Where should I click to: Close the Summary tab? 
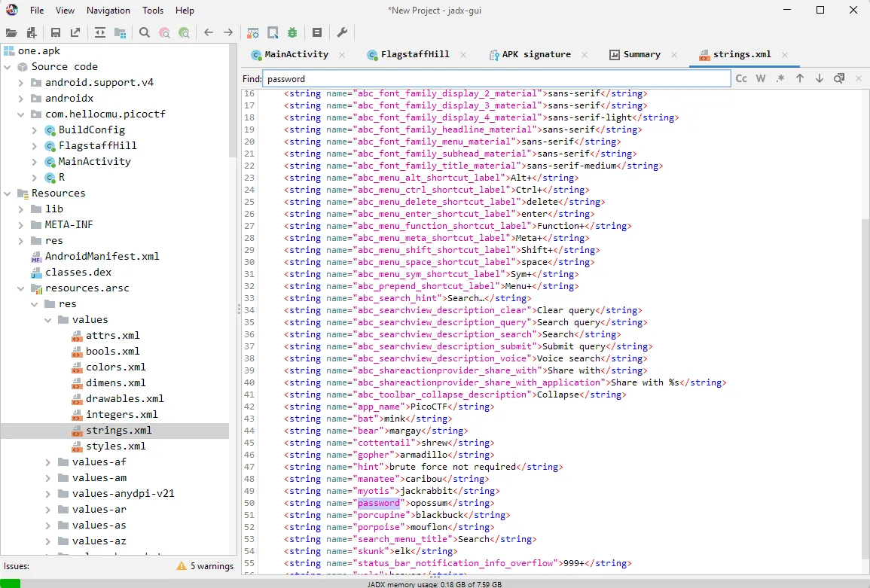(x=673, y=54)
